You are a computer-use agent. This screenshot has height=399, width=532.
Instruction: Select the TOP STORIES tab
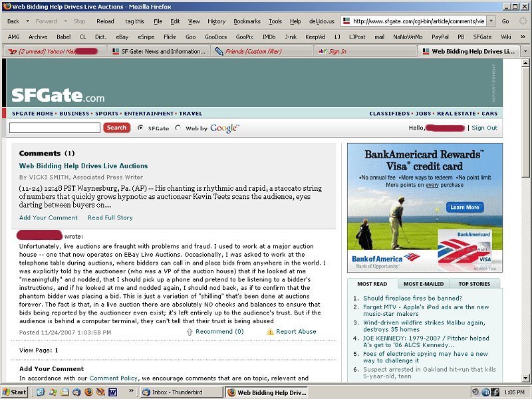pos(474,284)
